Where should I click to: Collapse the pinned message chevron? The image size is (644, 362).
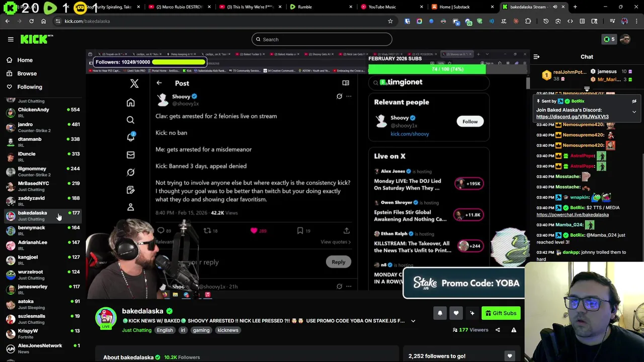click(x=634, y=112)
